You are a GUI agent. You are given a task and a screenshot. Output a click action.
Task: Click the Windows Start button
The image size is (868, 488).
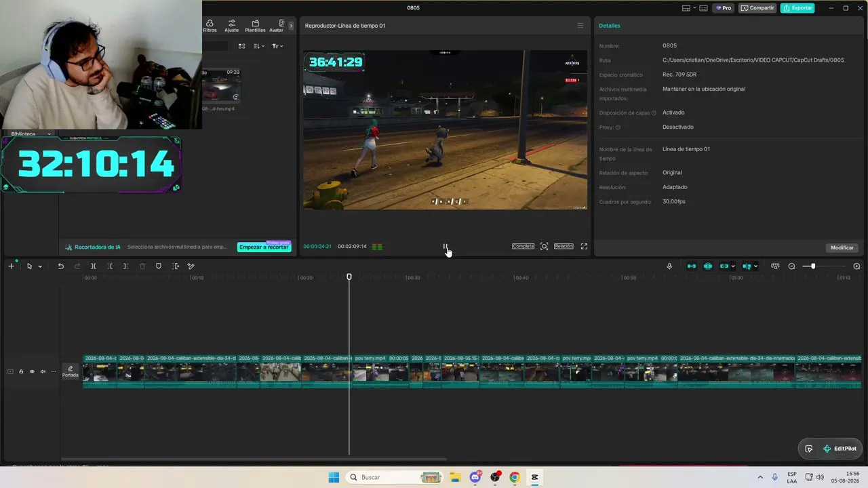pos(334,477)
